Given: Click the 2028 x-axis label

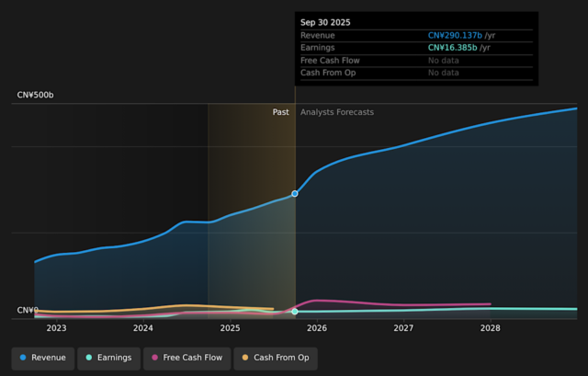Looking at the screenshot, I should [x=491, y=328].
